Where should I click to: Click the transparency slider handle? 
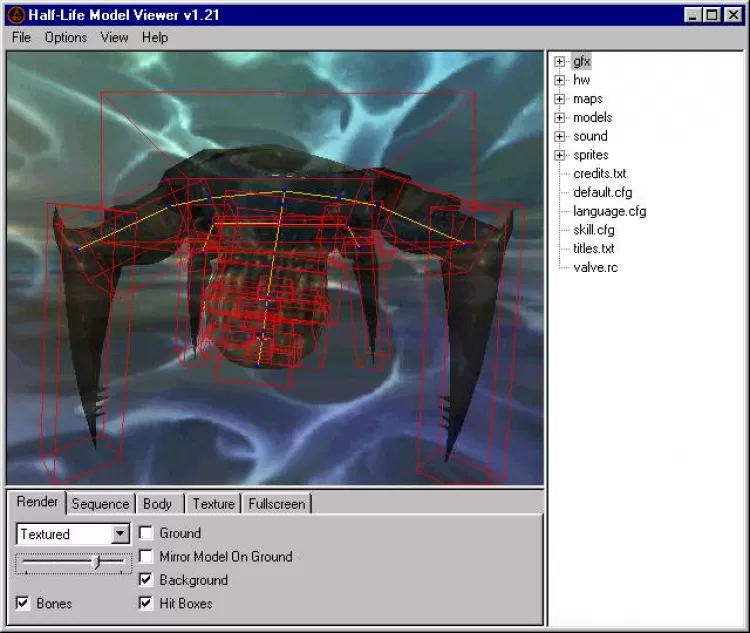[96, 563]
